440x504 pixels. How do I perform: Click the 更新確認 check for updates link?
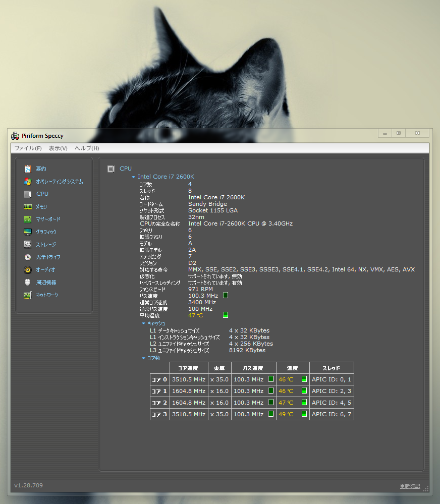(410, 486)
